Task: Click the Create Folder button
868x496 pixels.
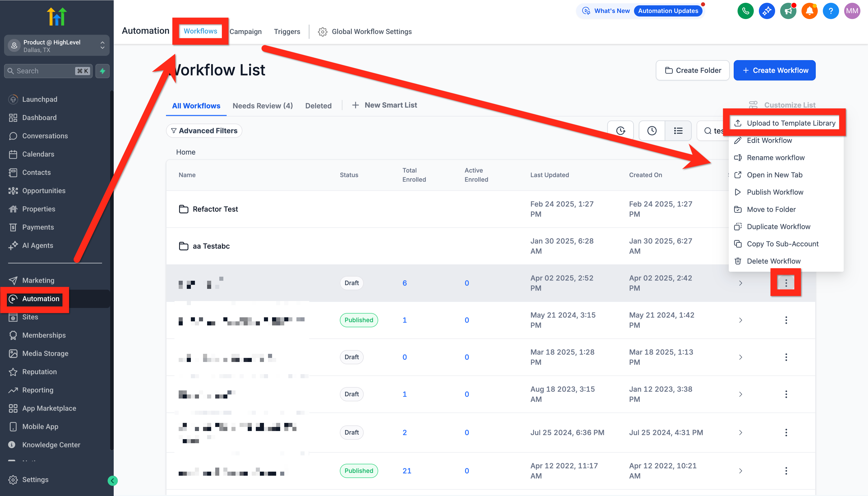Action: [693, 71]
